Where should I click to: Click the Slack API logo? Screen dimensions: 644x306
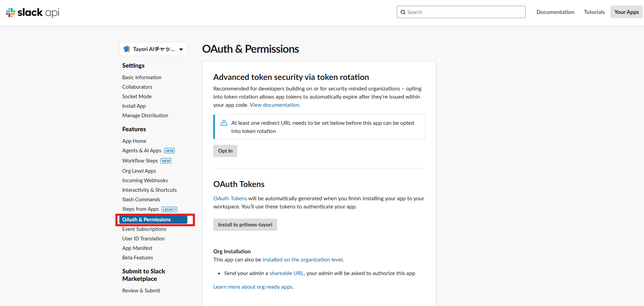(x=33, y=13)
